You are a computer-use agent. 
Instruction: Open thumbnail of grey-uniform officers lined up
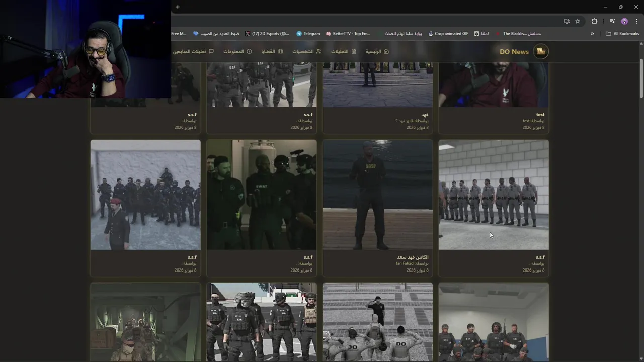pos(494,195)
